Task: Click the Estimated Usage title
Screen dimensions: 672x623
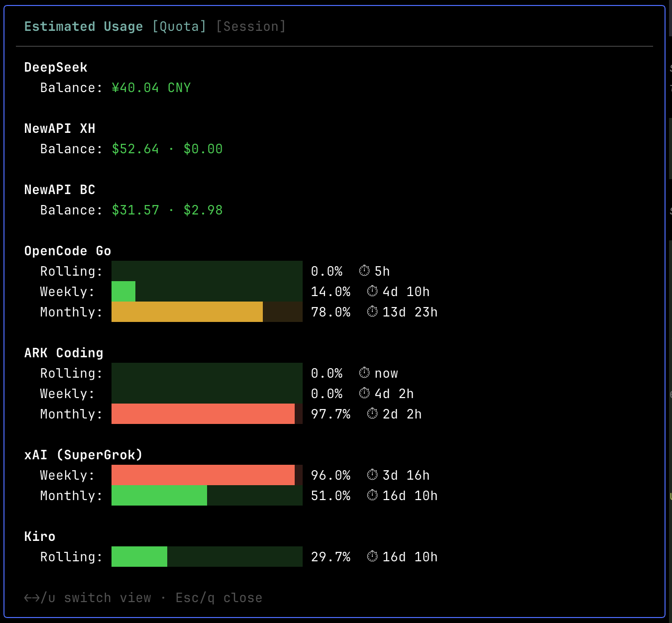Action: (x=84, y=26)
